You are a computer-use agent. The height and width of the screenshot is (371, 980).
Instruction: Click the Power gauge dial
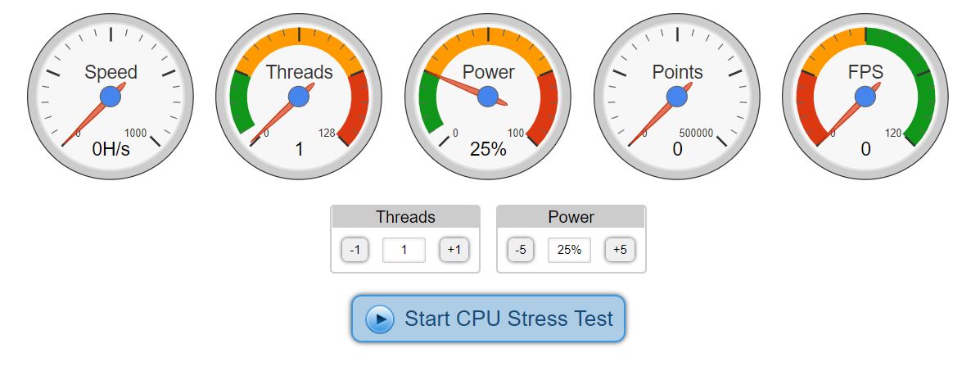coord(488,96)
